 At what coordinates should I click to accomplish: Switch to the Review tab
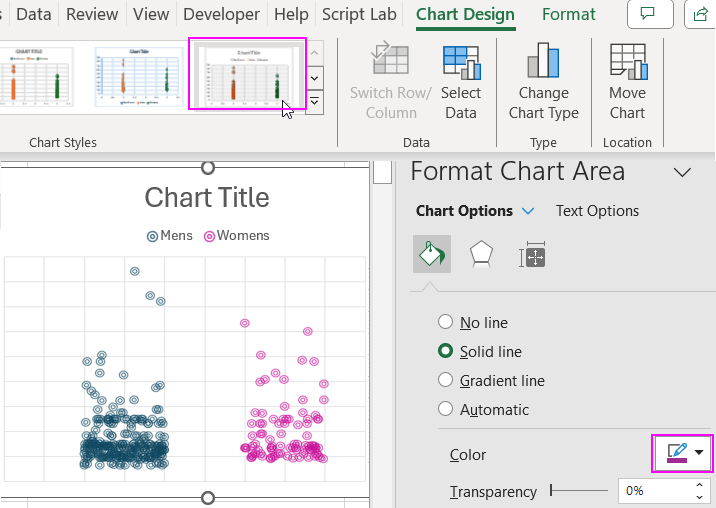point(92,14)
